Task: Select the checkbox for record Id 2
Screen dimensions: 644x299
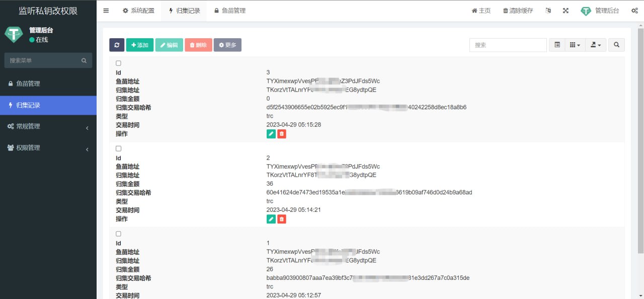Action: [x=119, y=148]
